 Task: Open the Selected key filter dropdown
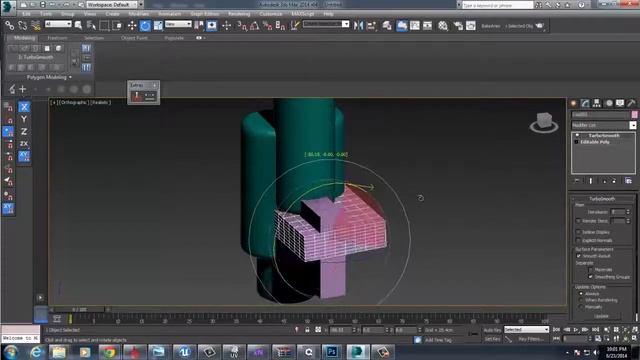[527, 329]
